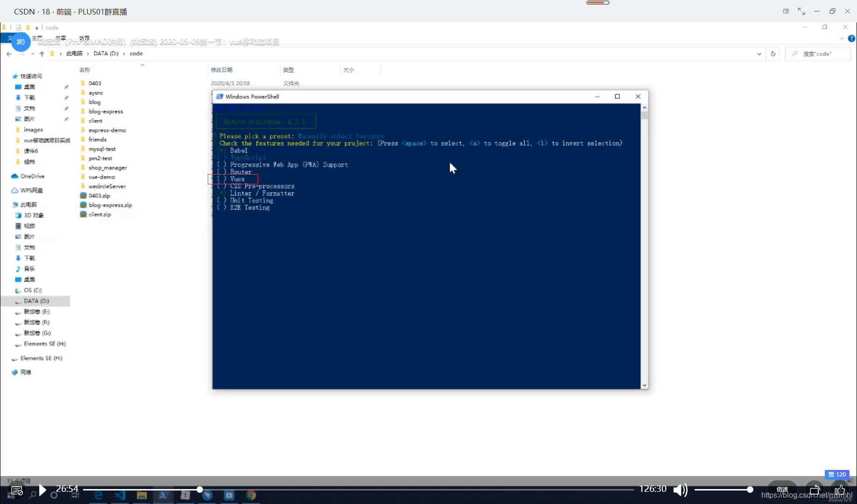
Task: Open mini-window mode icon in CSDN title bar
Action: (x=786, y=11)
